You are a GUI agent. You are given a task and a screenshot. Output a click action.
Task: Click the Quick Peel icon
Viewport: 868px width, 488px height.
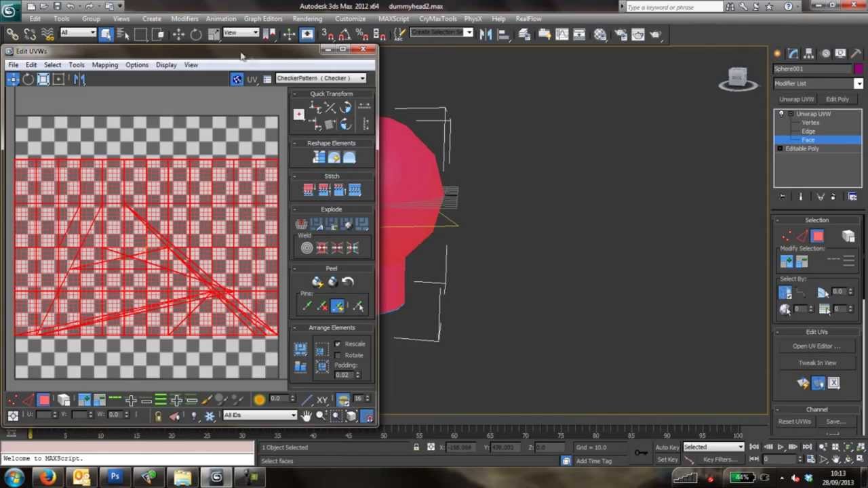pyautogui.click(x=317, y=282)
